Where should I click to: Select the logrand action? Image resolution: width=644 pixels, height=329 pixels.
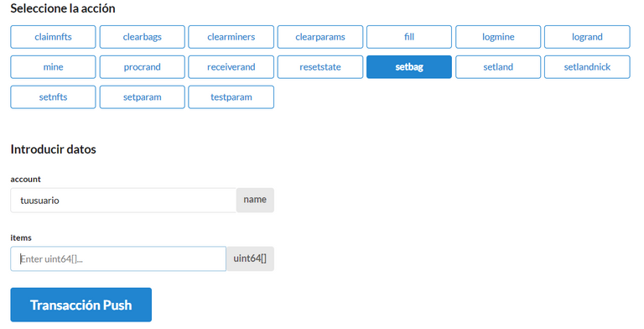pos(587,37)
